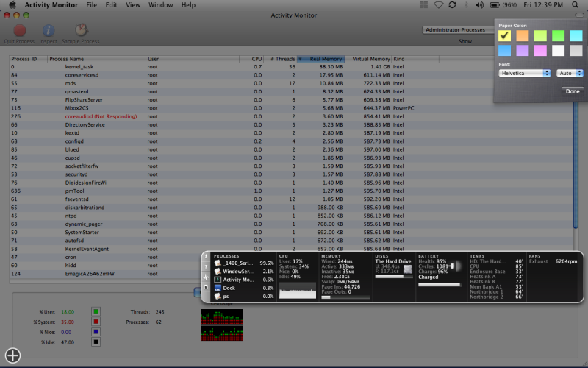The height and width of the screenshot is (368, 588).
Task: Open Spotlight magnifying glass search
Action: pyautogui.click(x=575, y=5)
